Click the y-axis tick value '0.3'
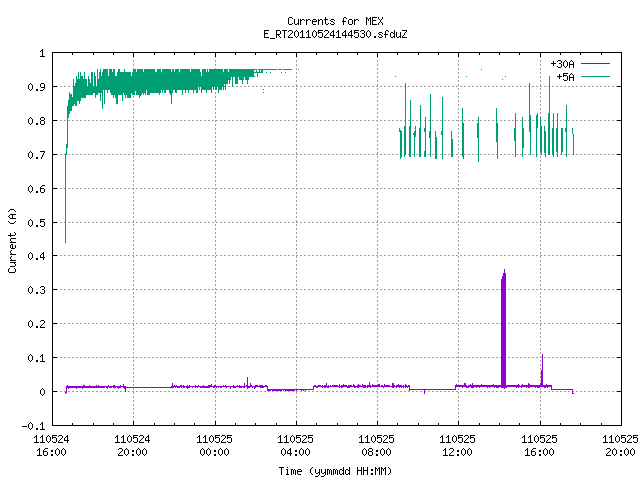 (x=36, y=290)
